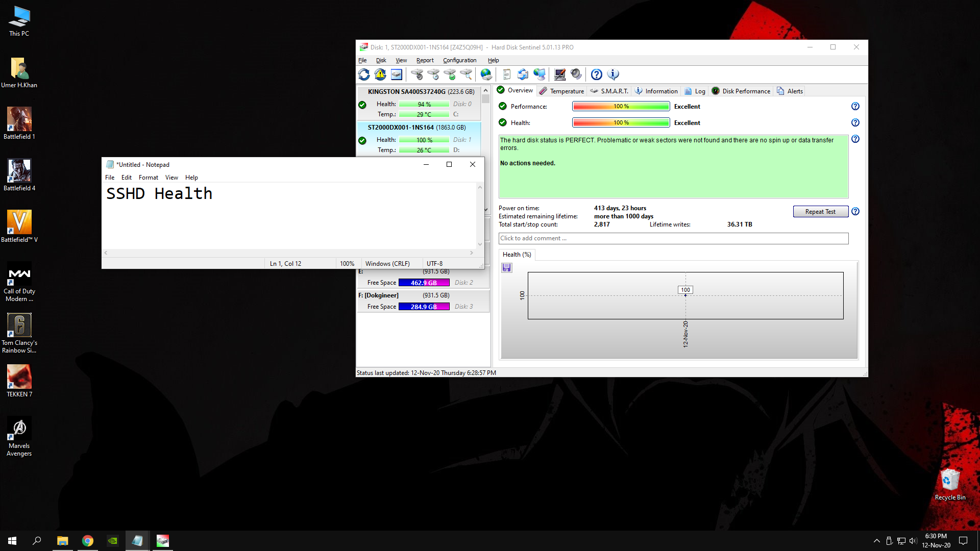Click the globe-and-disk toolbar icon
Screen dimensions: 980x551
coord(486,74)
